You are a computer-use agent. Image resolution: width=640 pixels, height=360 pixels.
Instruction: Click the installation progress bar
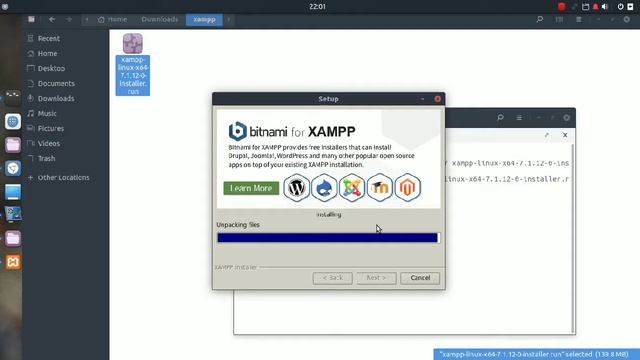pyautogui.click(x=328, y=238)
